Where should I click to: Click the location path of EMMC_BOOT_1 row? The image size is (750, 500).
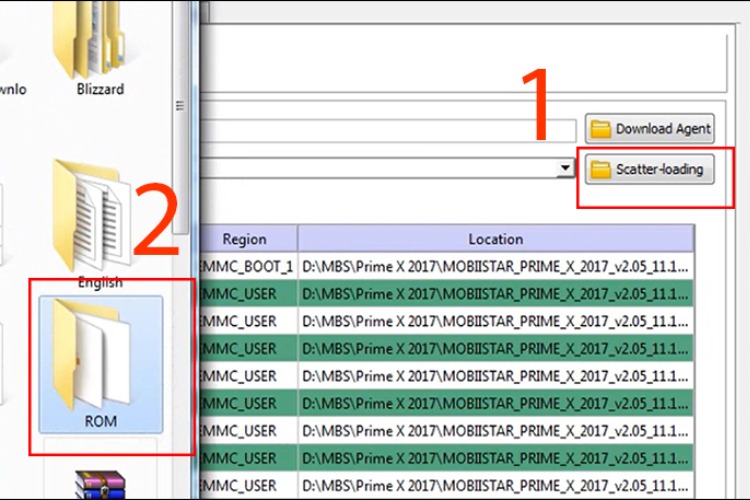495,266
